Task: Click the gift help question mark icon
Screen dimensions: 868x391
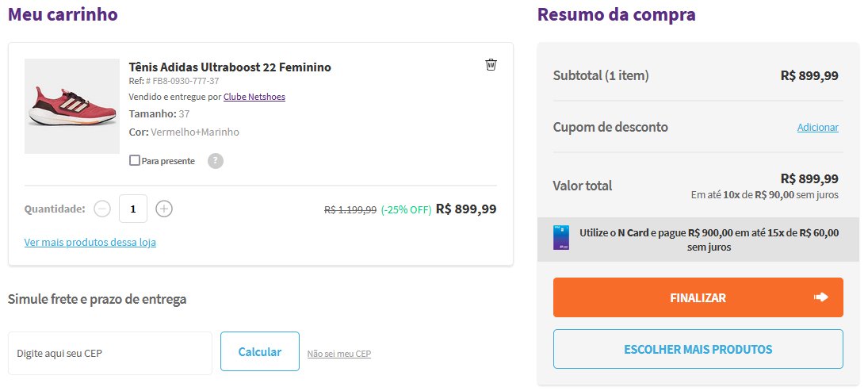Action: coord(216,161)
